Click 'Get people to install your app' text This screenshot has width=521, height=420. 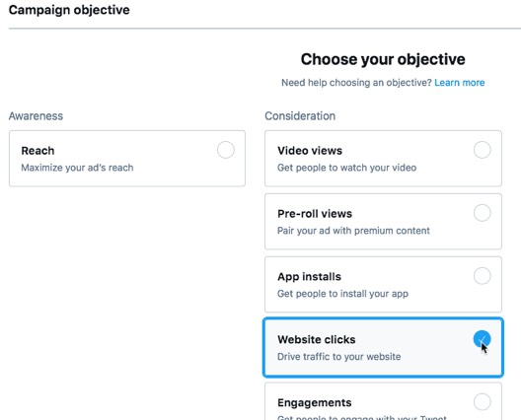click(343, 294)
